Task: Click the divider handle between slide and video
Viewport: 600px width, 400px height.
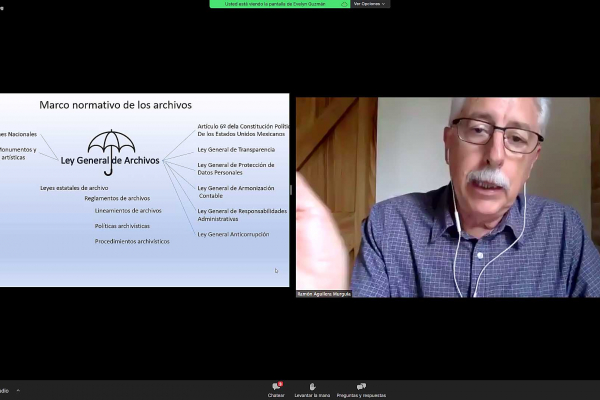Action: [291, 190]
